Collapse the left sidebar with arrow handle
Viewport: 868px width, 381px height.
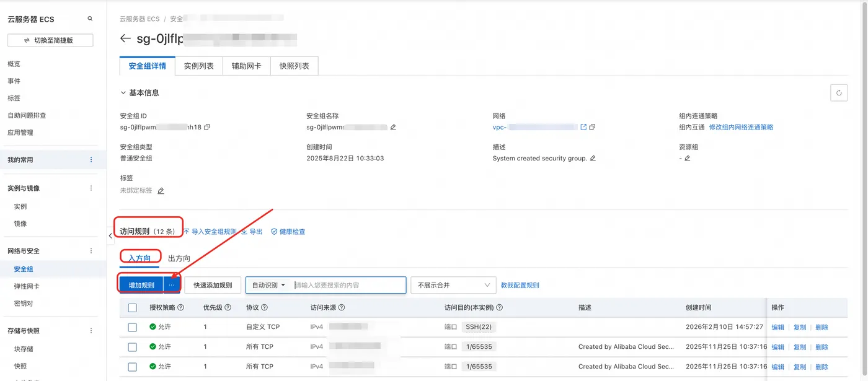pyautogui.click(x=110, y=236)
